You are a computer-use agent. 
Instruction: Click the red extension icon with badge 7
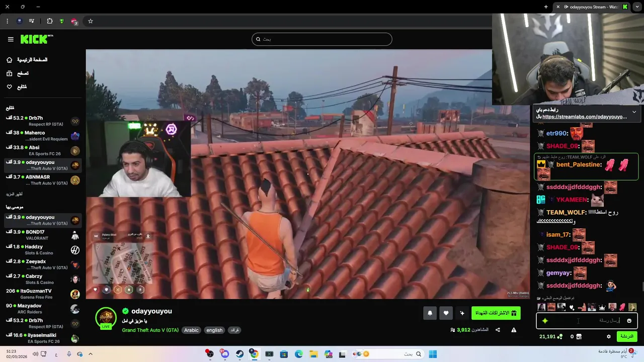[x=74, y=21]
